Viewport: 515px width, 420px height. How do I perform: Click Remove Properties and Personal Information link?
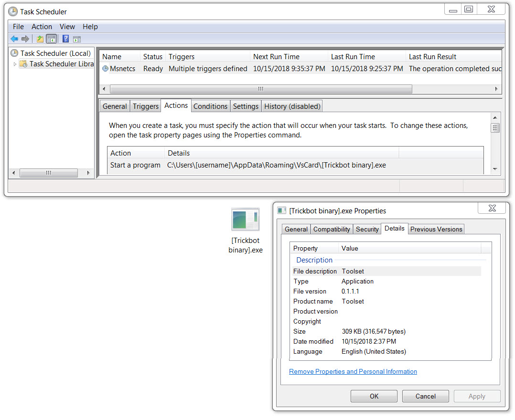pyautogui.click(x=353, y=371)
